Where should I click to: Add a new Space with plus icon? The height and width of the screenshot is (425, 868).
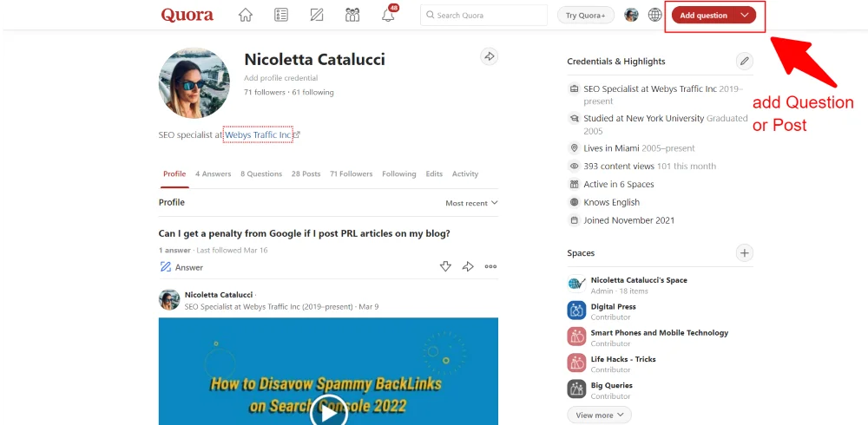pyautogui.click(x=745, y=253)
